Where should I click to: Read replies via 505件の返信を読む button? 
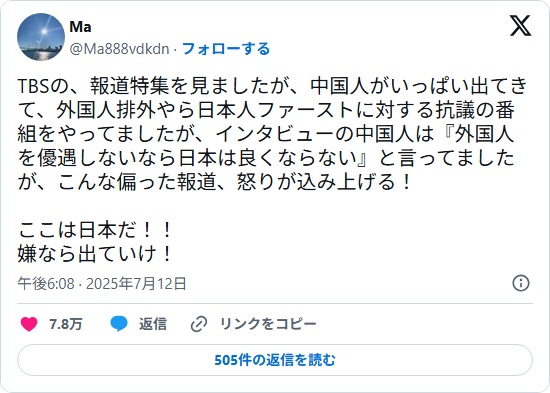click(x=275, y=360)
